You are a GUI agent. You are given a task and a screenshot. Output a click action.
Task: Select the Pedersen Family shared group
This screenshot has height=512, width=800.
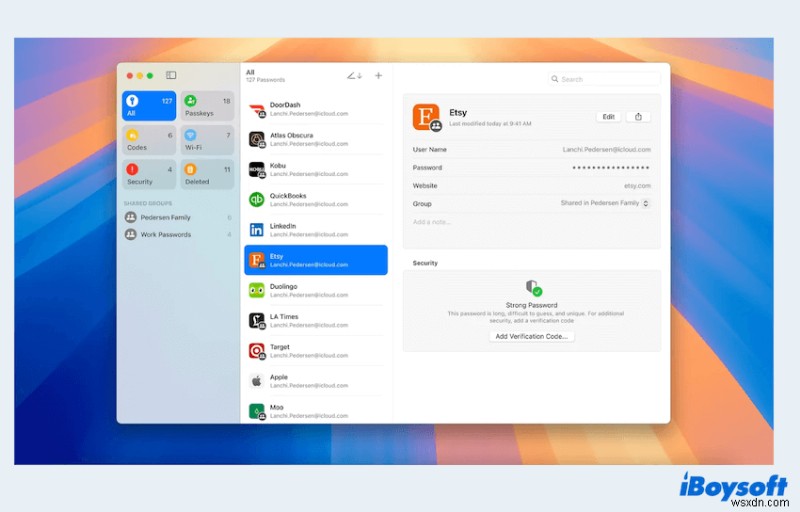[x=178, y=217]
